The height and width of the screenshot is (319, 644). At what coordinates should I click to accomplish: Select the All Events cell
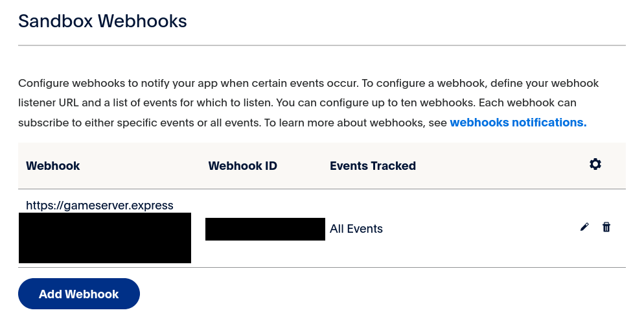click(x=356, y=228)
